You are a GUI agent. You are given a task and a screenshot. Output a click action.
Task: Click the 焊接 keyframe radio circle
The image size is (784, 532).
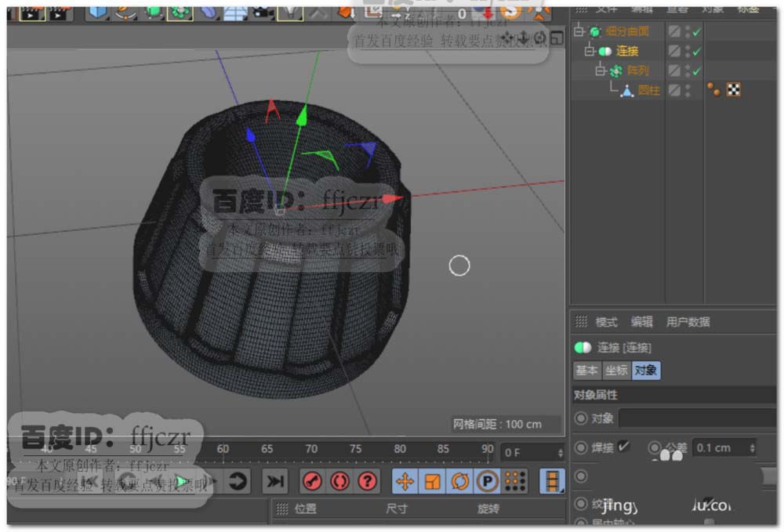click(580, 447)
